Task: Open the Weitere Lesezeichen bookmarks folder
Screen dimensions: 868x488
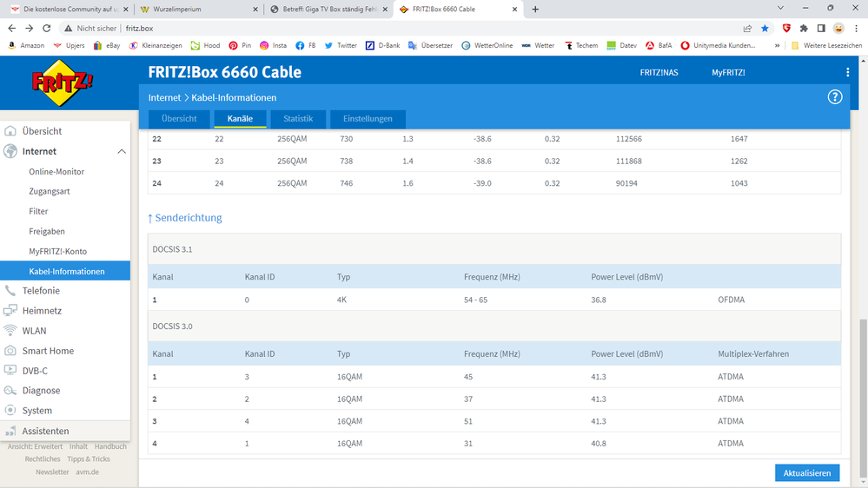Action: pos(826,45)
